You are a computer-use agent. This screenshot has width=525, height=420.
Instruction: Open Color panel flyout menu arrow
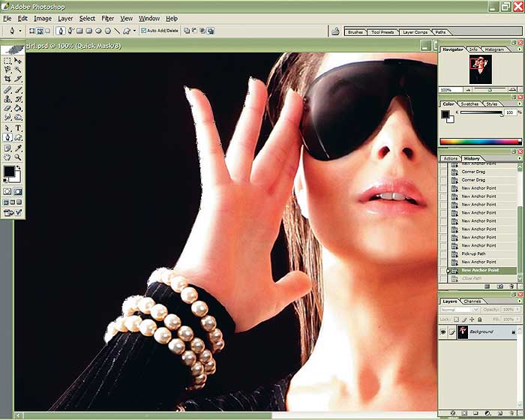pos(519,103)
